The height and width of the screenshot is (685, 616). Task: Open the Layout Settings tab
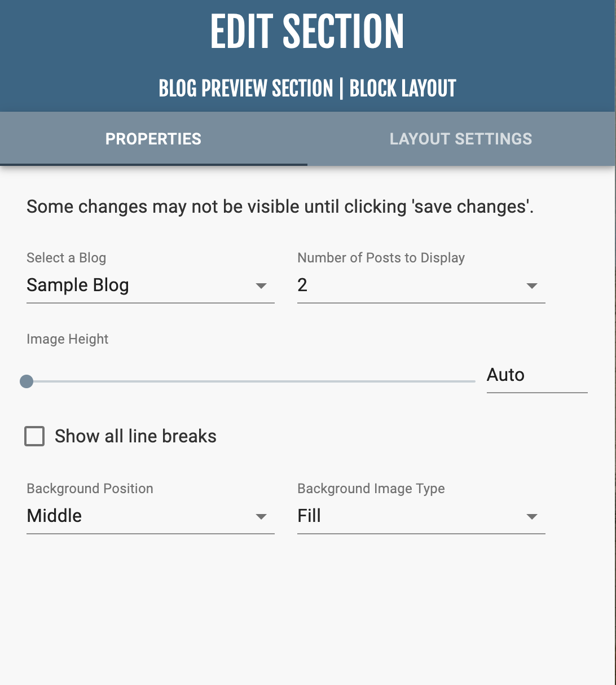pos(460,139)
